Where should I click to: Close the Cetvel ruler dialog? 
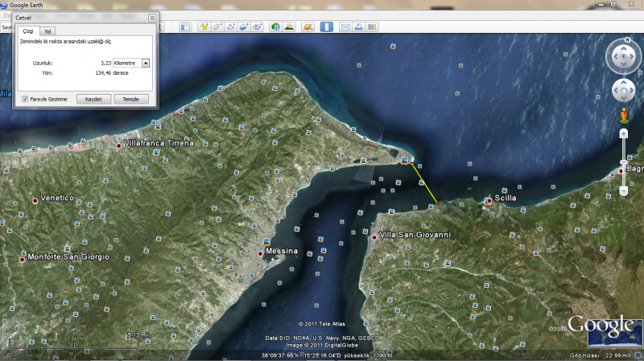[152, 17]
